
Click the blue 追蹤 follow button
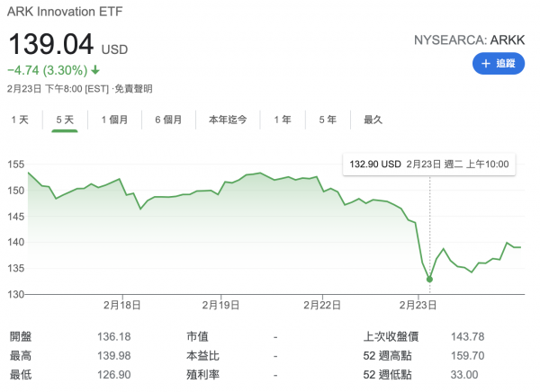(x=499, y=64)
